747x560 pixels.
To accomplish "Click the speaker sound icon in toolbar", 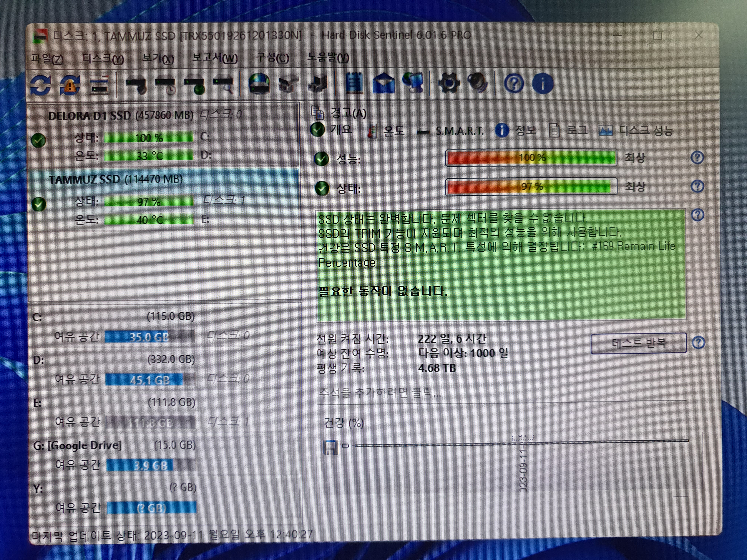I will (477, 83).
